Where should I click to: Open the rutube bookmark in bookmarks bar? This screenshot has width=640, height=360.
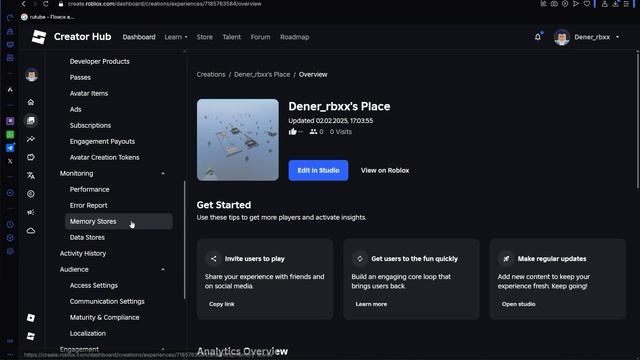point(48,17)
